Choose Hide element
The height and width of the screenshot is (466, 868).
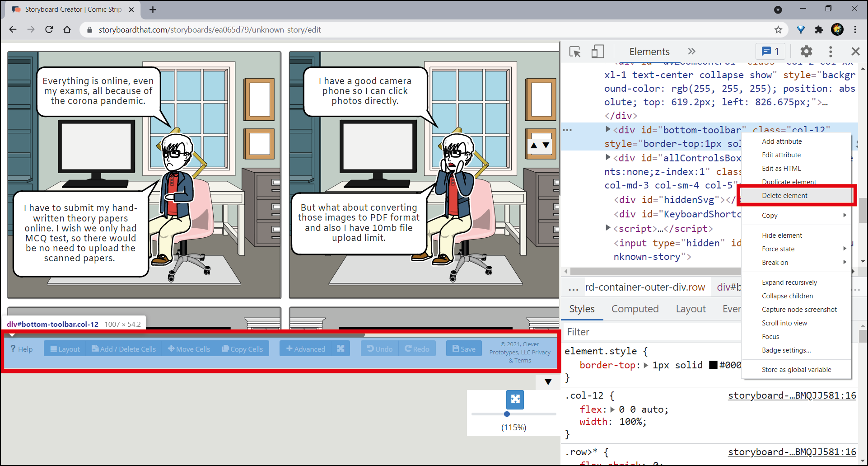(x=782, y=235)
